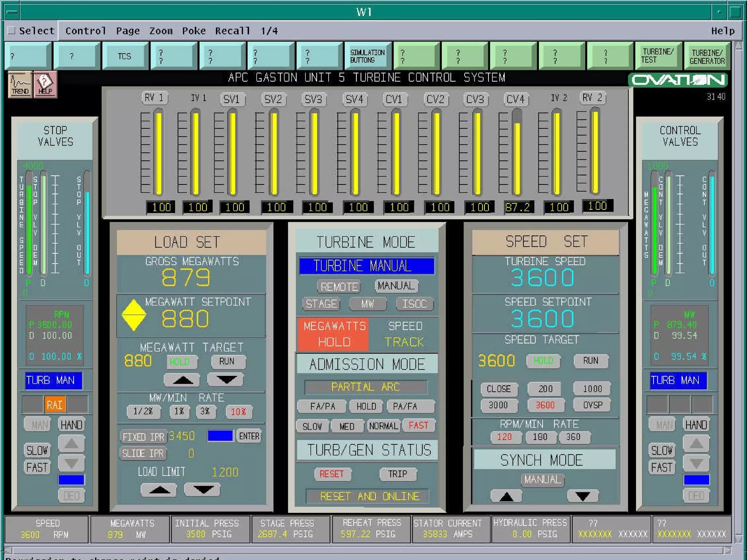Click Synch Mode up arrow
This screenshot has height=560, width=747.
(506, 496)
